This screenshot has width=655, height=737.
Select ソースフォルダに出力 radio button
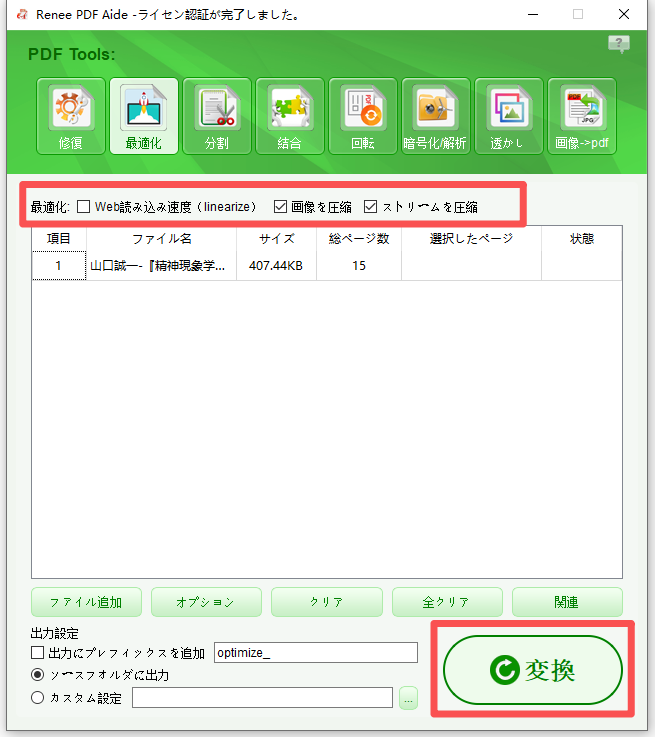(x=38, y=675)
